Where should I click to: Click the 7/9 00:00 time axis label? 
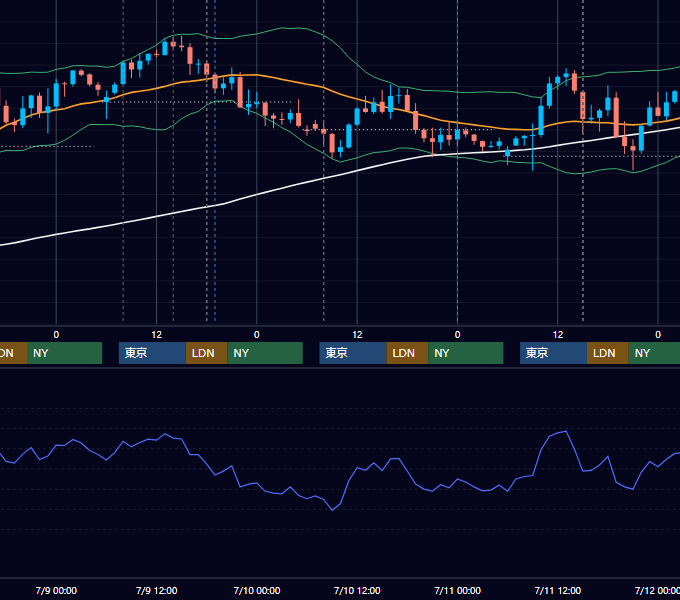click(x=56, y=590)
